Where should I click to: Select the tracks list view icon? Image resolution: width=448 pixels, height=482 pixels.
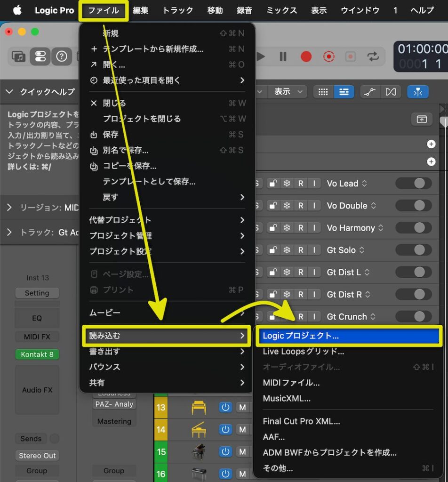click(344, 92)
